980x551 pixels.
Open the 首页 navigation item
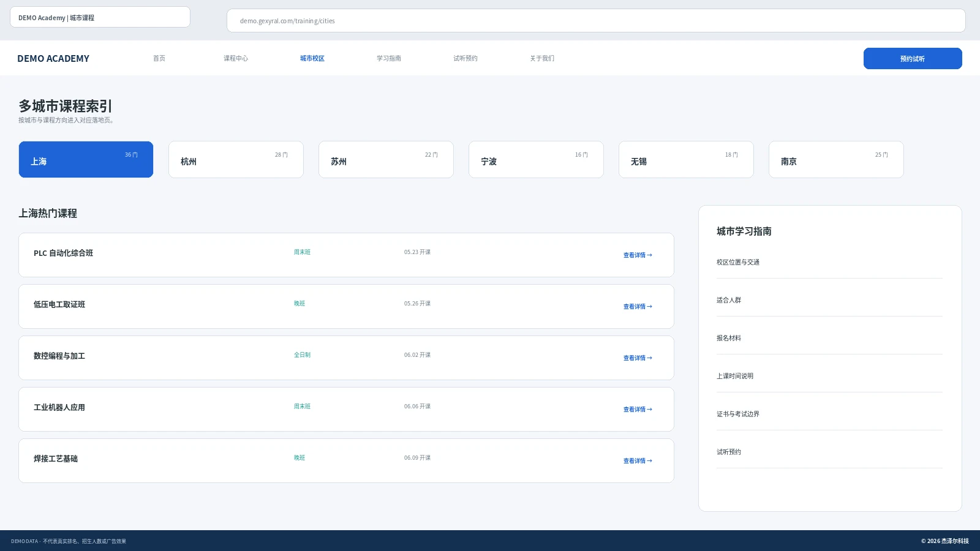(x=159, y=58)
